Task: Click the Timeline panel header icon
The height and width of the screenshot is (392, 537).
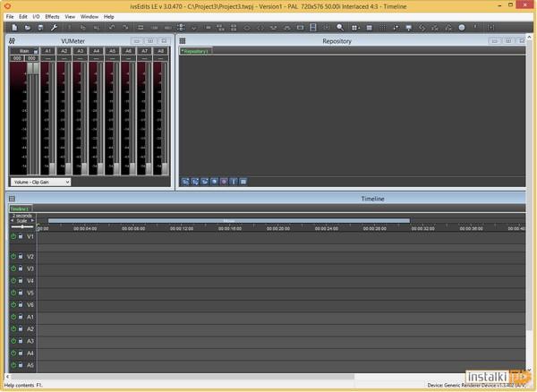Action: coord(13,199)
